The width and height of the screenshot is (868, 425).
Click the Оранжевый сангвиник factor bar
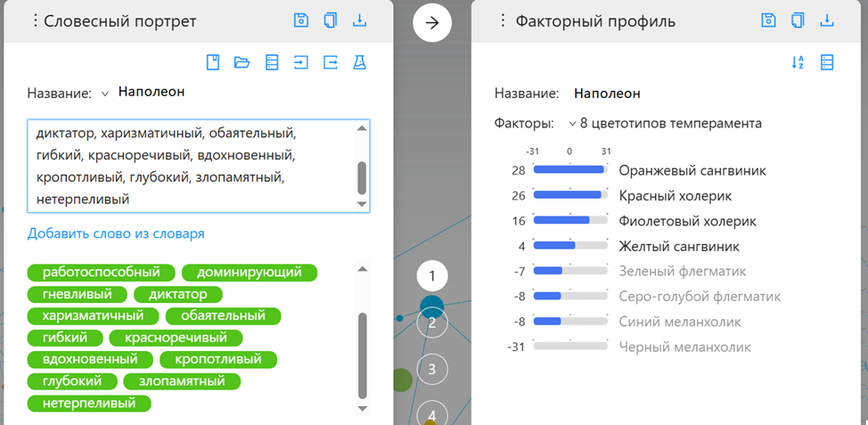coord(568,169)
